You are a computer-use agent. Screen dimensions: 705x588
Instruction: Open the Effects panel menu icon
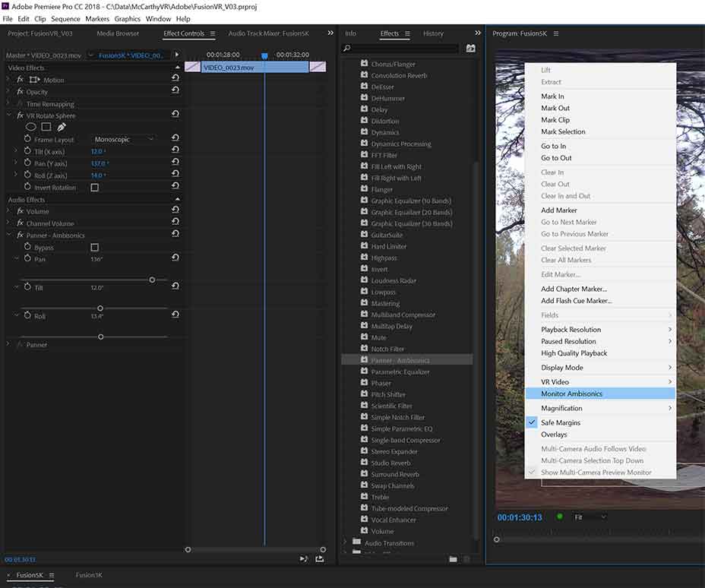pos(407,33)
